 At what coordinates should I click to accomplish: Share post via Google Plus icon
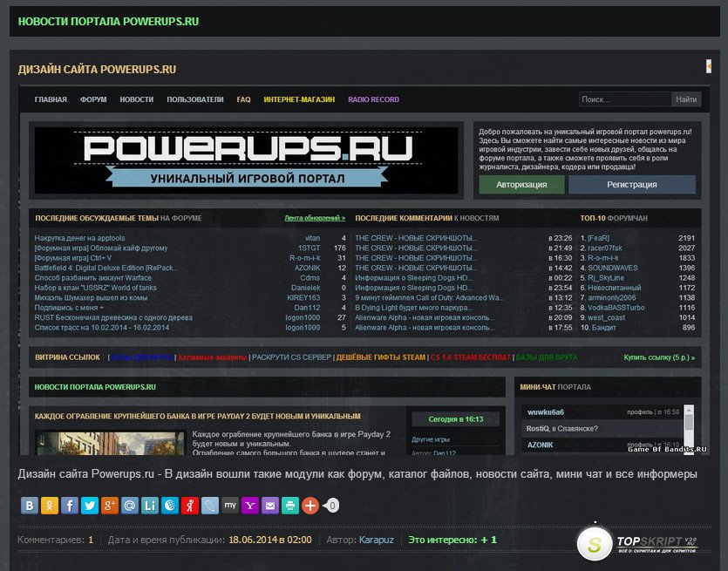coord(110,505)
